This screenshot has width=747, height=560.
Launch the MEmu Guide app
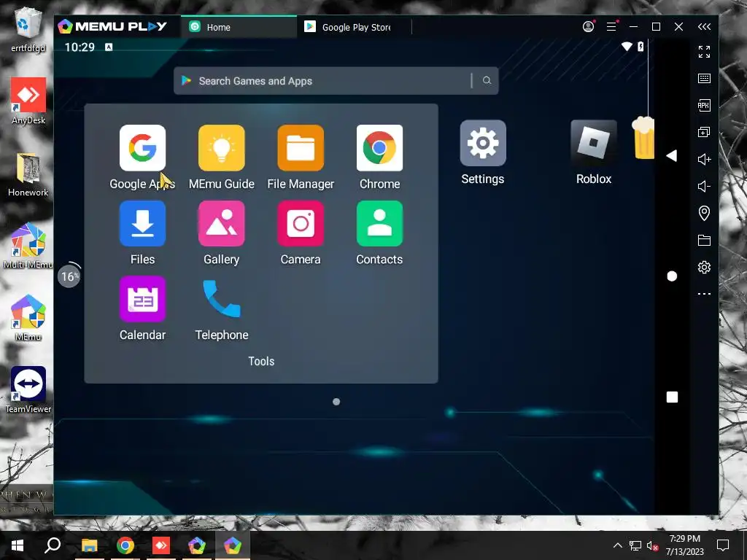point(222,148)
